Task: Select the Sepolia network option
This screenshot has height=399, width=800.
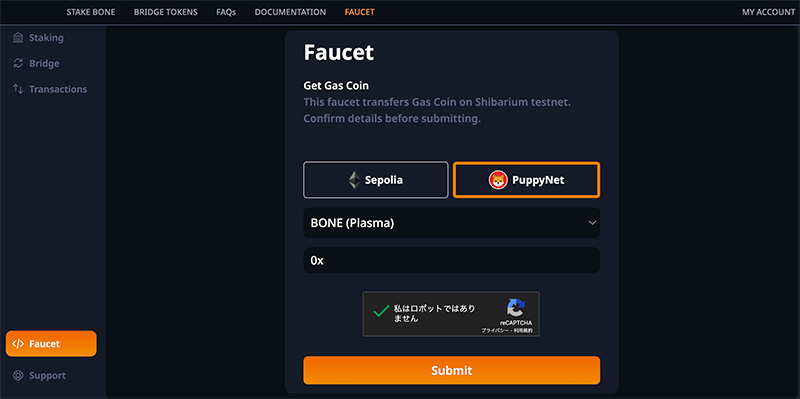Action: 376,180
